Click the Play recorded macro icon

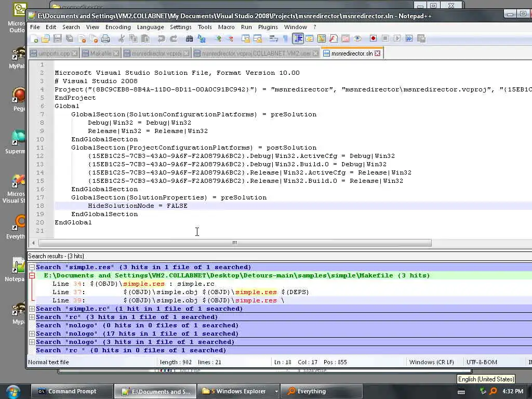pyautogui.click(x=397, y=38)
